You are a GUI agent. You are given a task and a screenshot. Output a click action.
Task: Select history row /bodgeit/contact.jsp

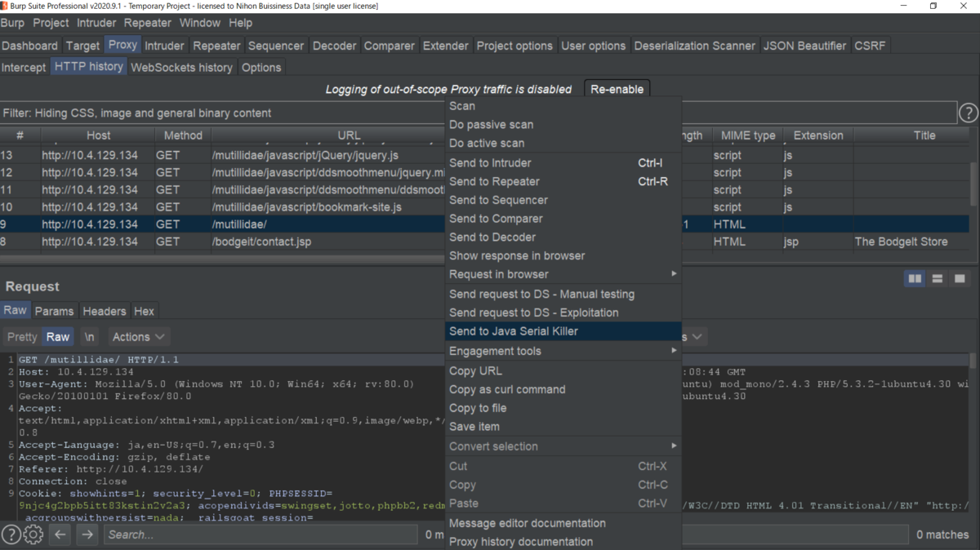tap(485, 242)
